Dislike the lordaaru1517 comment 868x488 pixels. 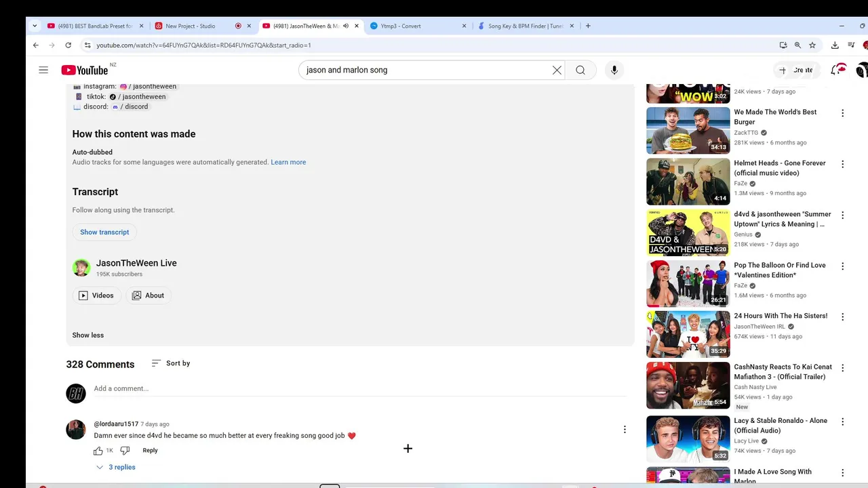(125, 450)
